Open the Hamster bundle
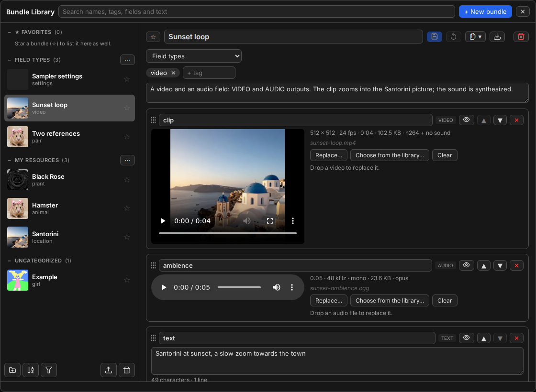 coord(69,208)
